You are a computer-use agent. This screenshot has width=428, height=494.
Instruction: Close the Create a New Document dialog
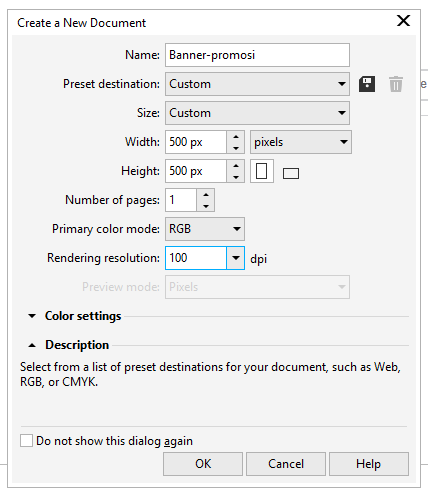(403, 21)
